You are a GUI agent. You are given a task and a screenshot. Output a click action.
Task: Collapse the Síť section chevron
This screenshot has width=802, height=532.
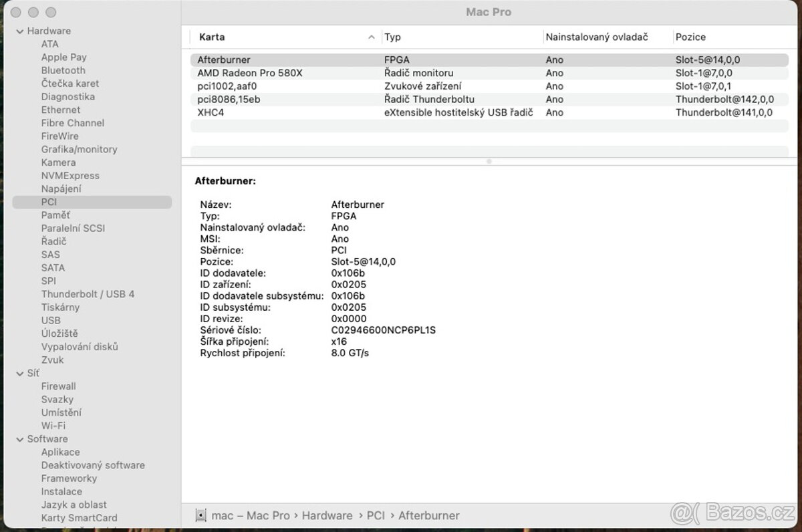click(19, 373)
